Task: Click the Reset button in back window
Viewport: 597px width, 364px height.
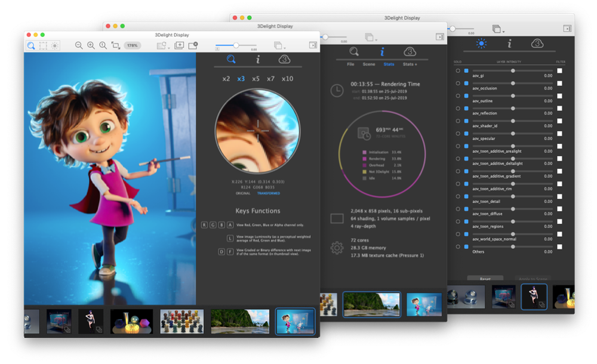Action: click(485, 278)
